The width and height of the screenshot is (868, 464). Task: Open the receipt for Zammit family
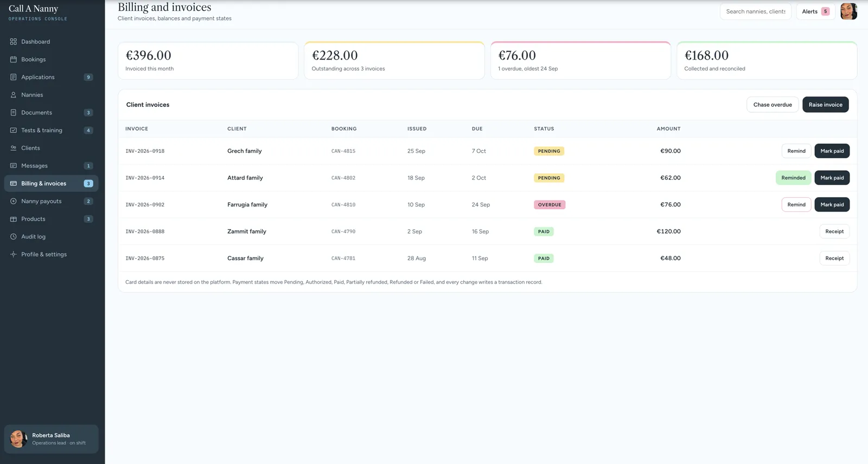coord(834,231)
